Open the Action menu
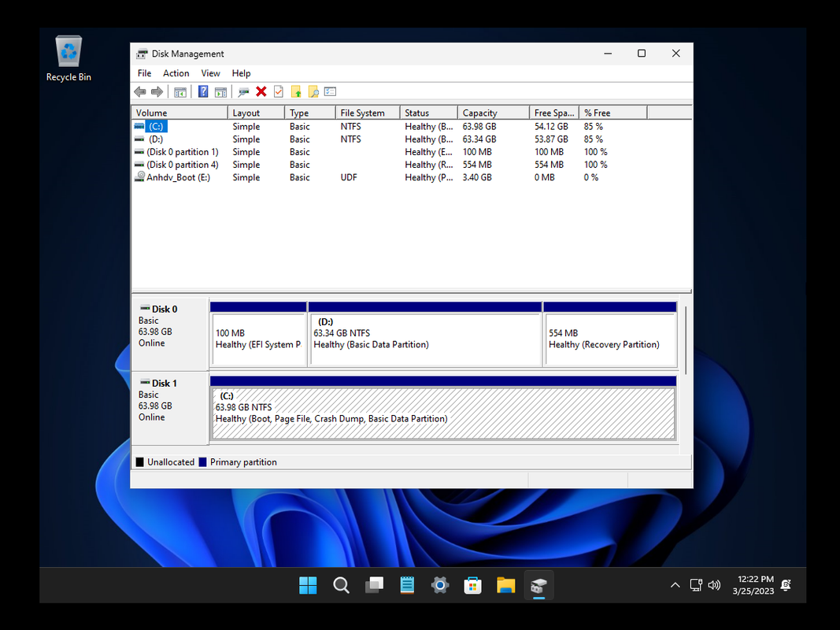 (x=176, y=73)
